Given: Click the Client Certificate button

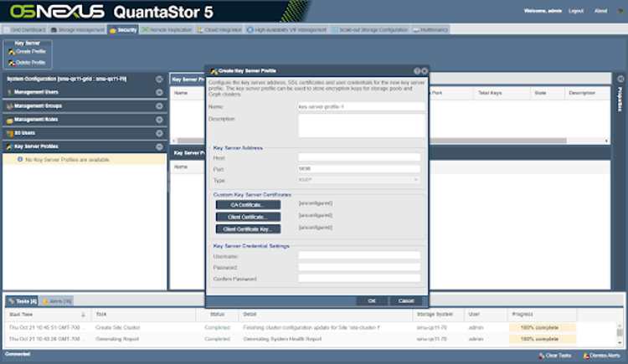Looking at the screenshot, I should (248, 217).
